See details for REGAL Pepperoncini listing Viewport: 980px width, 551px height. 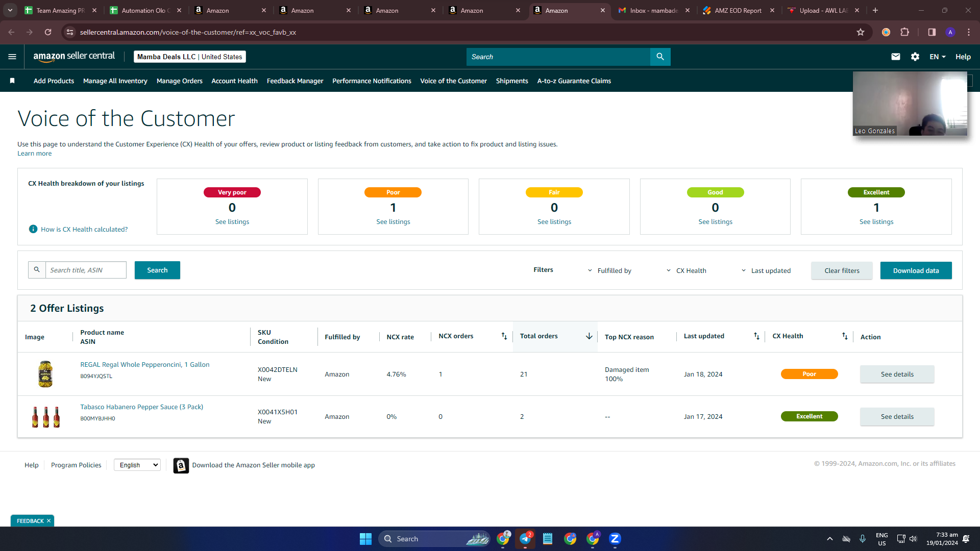897,374
